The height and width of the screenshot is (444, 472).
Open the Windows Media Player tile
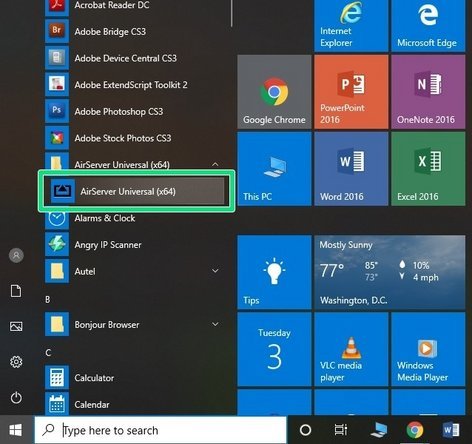coord(428,349)
